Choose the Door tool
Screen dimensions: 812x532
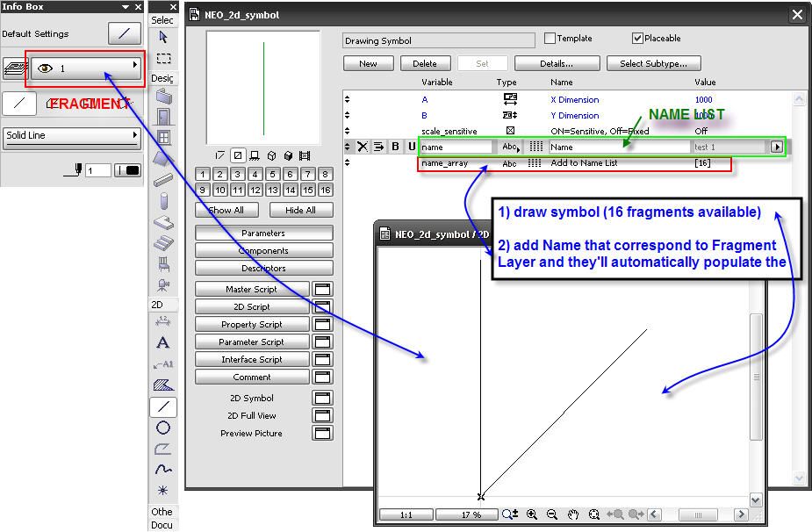(x=163, y=117)
